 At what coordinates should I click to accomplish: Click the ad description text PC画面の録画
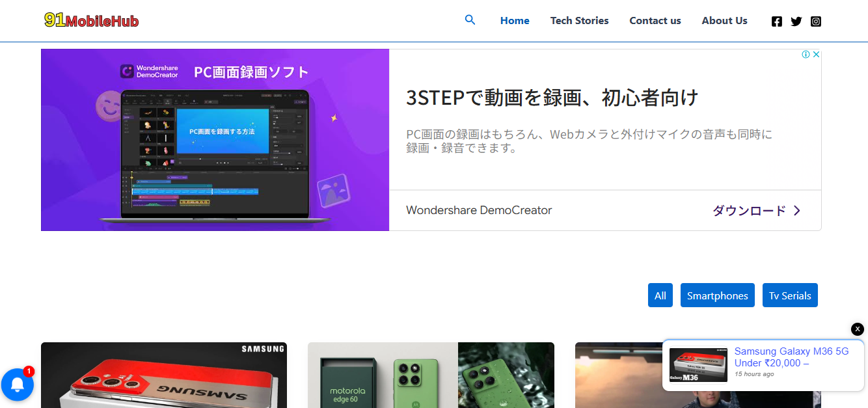pyautogui.click(x=590, y=141)
